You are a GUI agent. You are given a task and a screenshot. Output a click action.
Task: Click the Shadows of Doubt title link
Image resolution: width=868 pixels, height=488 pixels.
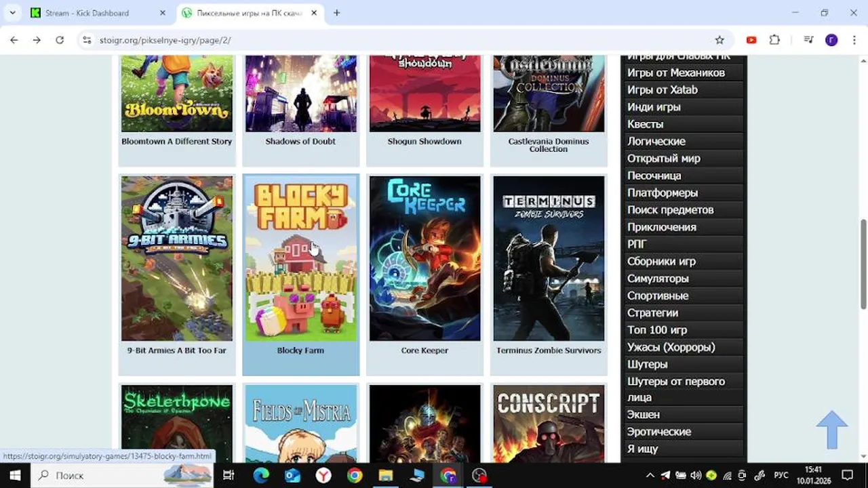coord(300,141)
